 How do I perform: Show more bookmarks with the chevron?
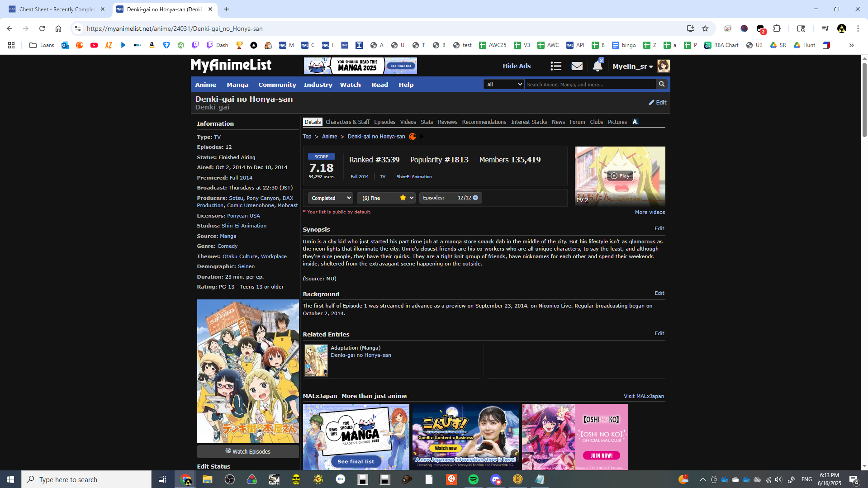coord(852,45)
